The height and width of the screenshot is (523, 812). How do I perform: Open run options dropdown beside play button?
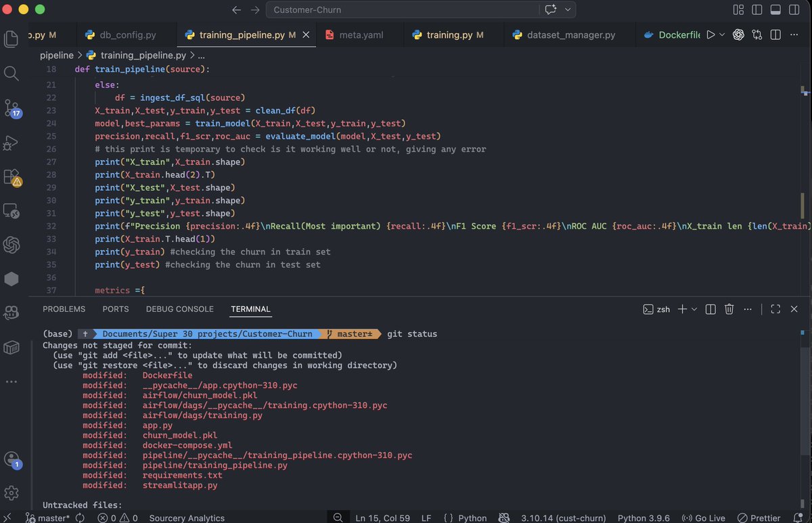click(x=721, y=35)
